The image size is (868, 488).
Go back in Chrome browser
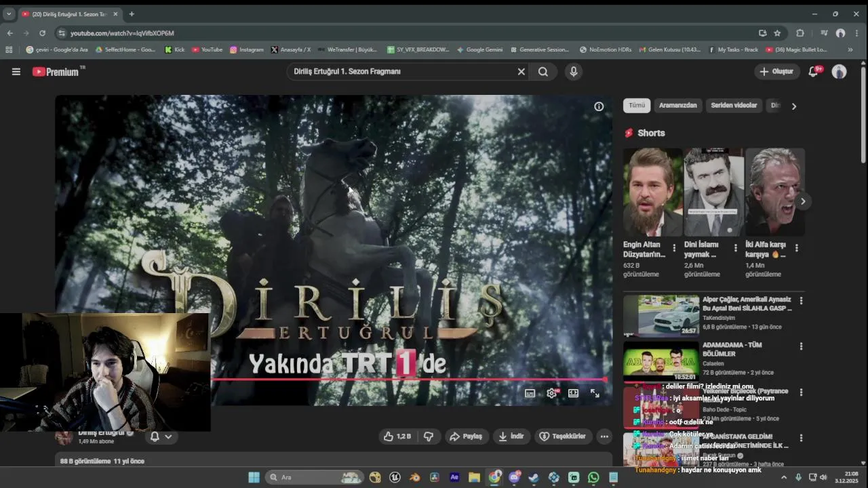(x=9, y=33)
